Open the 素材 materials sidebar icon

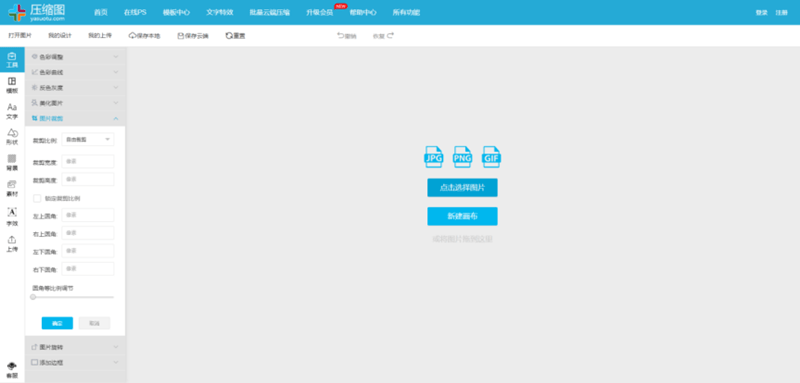tap(12, 189)
